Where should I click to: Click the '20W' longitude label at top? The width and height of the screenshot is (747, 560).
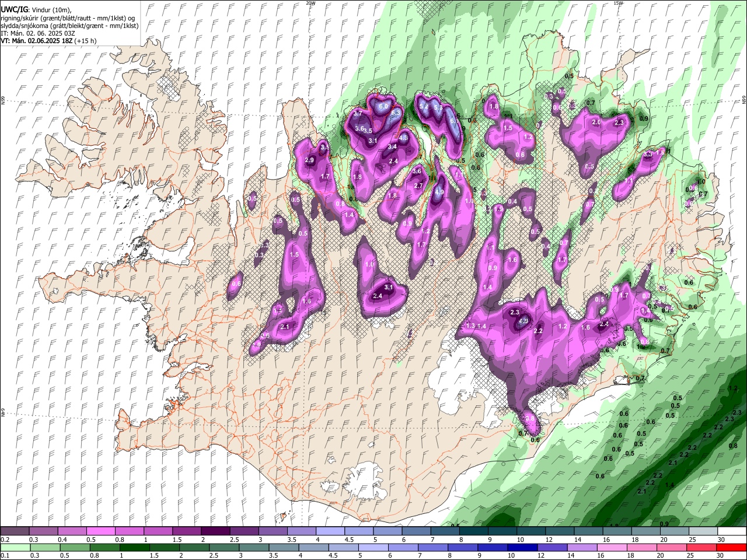tap(310, 3)
